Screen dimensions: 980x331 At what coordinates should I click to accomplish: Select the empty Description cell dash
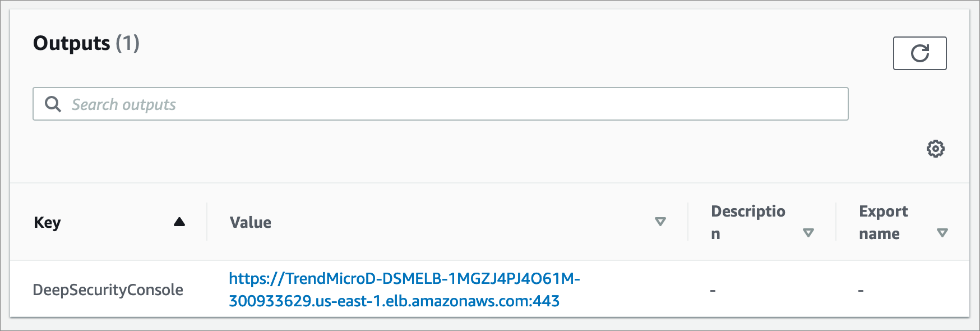click(713, 291)
